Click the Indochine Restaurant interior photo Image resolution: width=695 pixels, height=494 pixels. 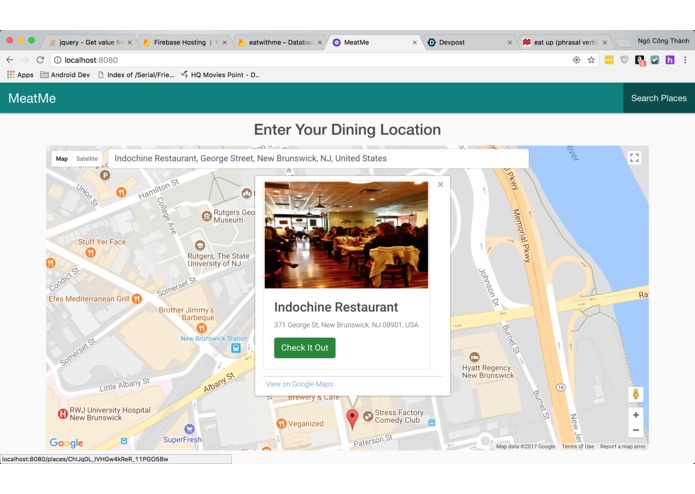point(346,235)
